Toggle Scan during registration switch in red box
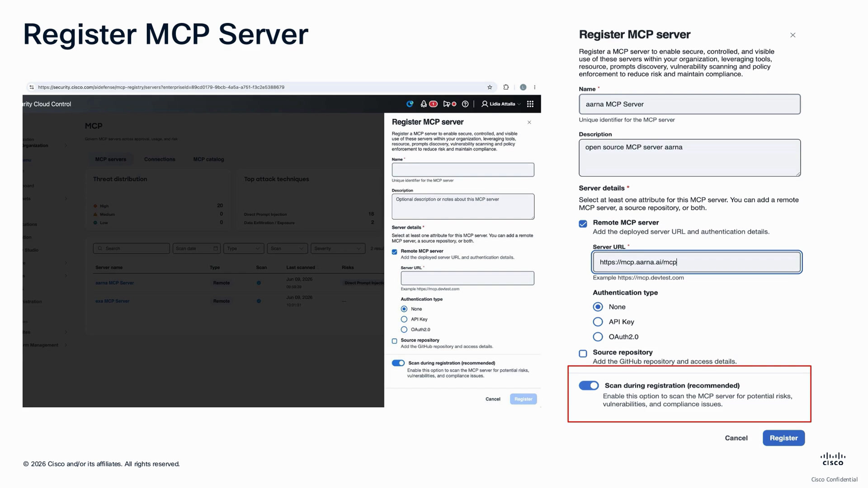This screenshot has width=868, height=488. click(589, 385)
